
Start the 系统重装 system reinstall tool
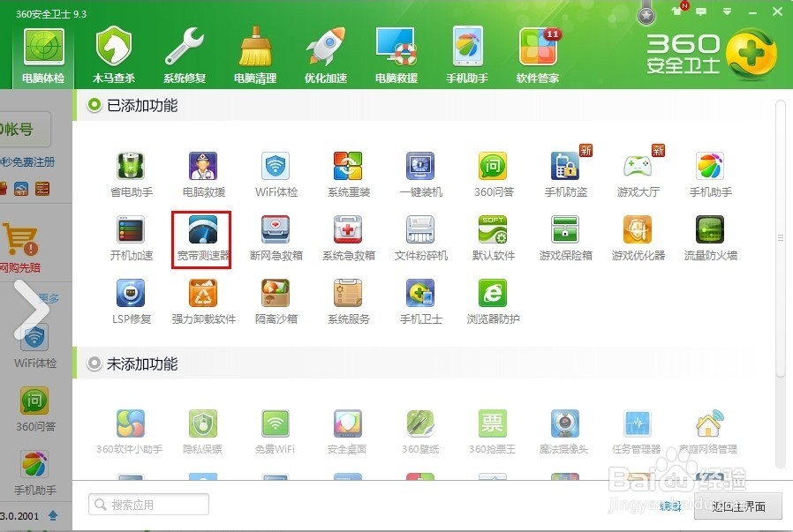[x=348, y=170]
